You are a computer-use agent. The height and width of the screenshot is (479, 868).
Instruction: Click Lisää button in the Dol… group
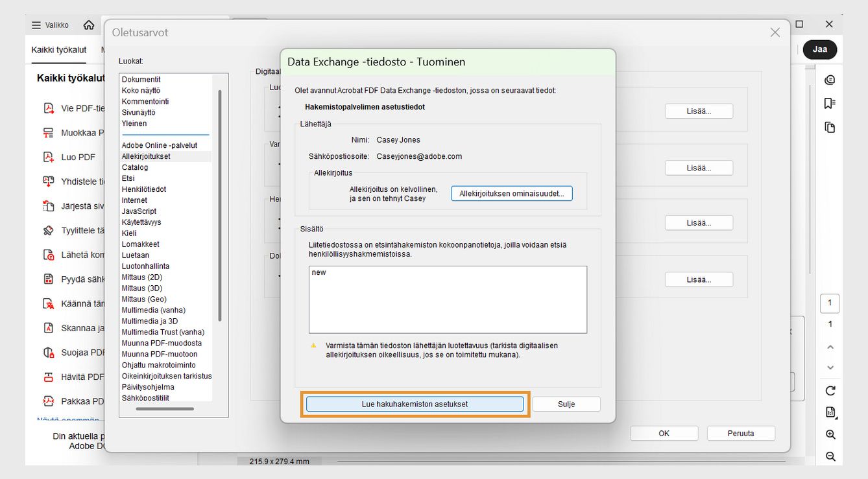[699, 279]
